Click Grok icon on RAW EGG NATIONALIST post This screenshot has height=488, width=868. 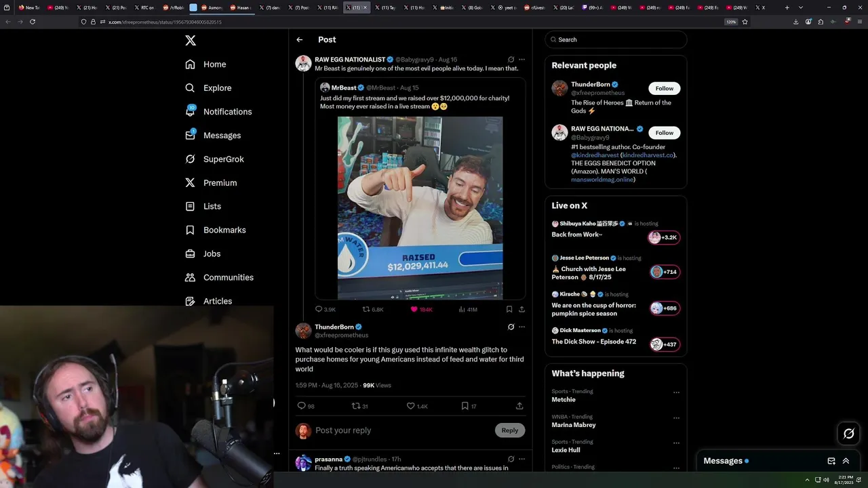511,60
